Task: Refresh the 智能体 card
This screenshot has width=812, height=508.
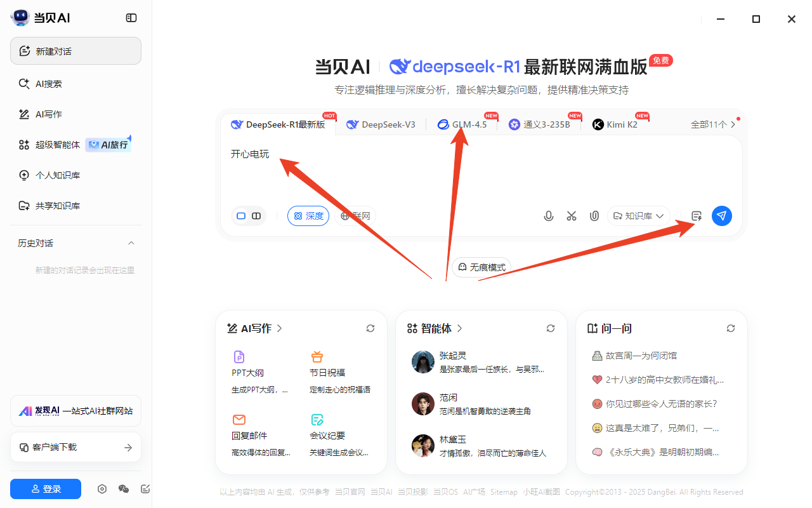Action: point(551,328)
